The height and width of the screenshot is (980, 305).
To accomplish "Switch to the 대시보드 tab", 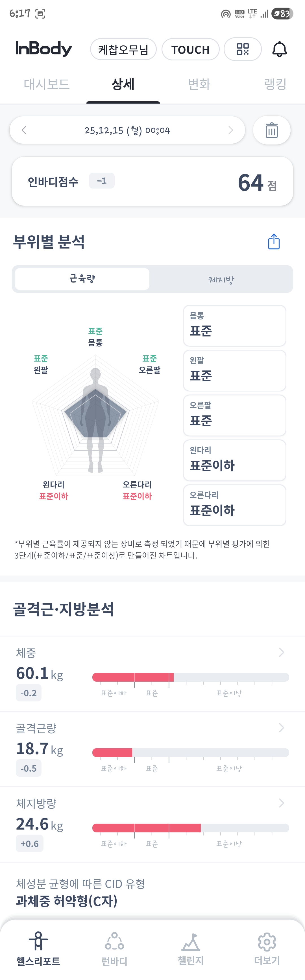I will 47,84.
